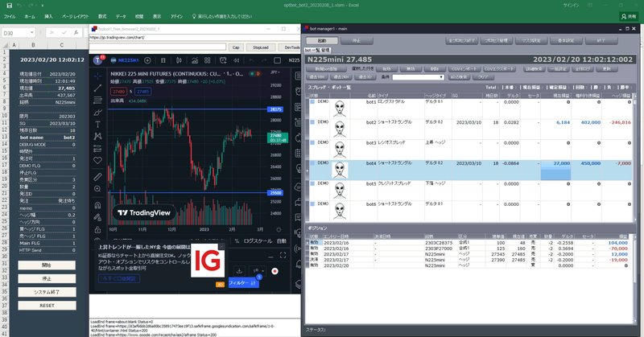Select the zoom-in magnifier tool
644x337 pixels.
[97, 189]
